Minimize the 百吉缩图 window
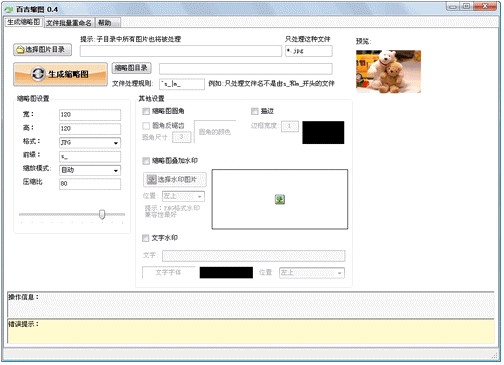 [453, 6]
